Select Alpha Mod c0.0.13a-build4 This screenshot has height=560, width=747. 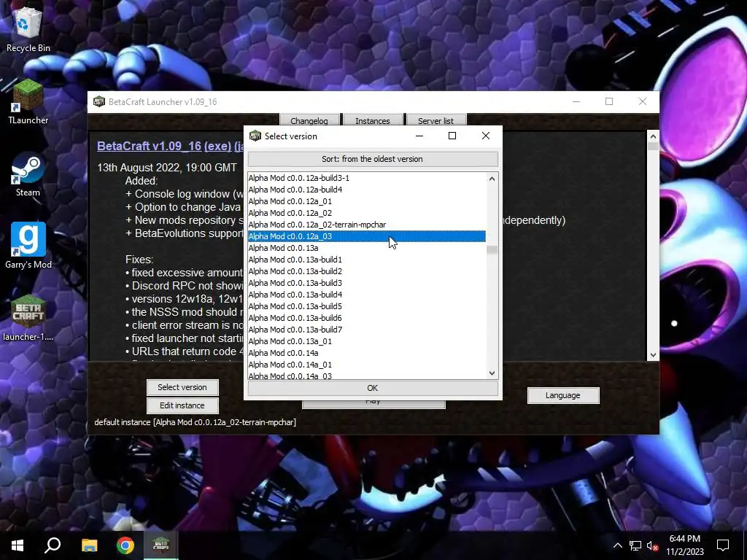(x=366, y=295)
